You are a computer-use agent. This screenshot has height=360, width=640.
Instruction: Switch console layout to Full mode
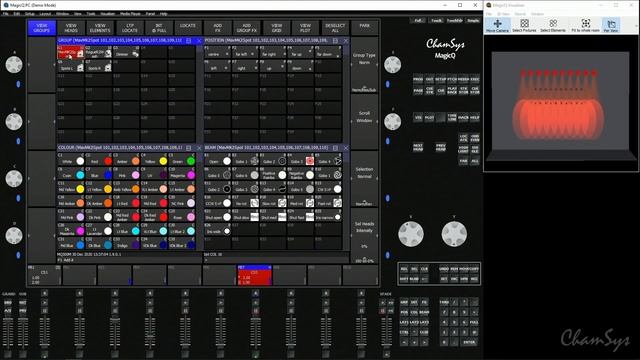tap(418, 20)
